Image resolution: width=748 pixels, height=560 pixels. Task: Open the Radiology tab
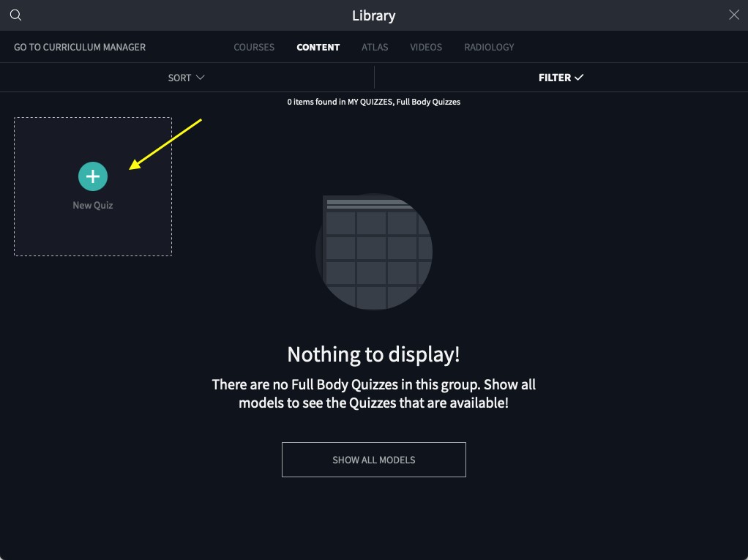click(x=489, y=47)
